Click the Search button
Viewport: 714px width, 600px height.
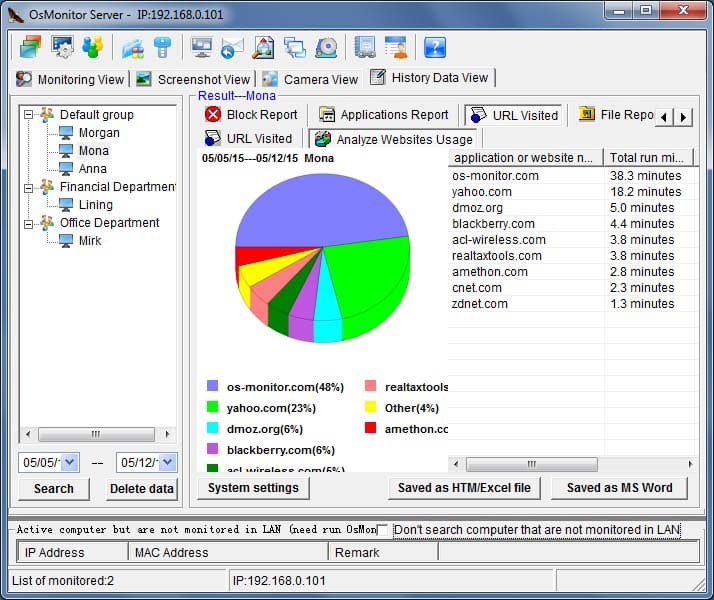[54, 488]
